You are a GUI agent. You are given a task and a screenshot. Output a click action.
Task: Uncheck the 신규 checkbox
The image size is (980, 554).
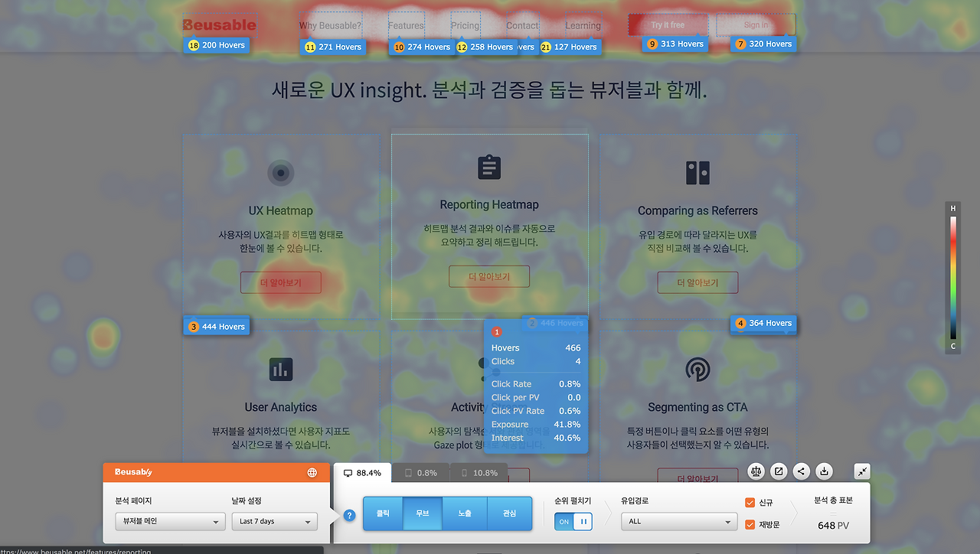click(750, 503)
